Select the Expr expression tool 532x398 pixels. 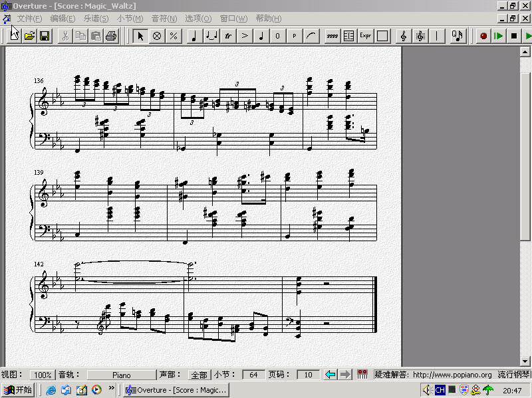click(x=365, y=36)
